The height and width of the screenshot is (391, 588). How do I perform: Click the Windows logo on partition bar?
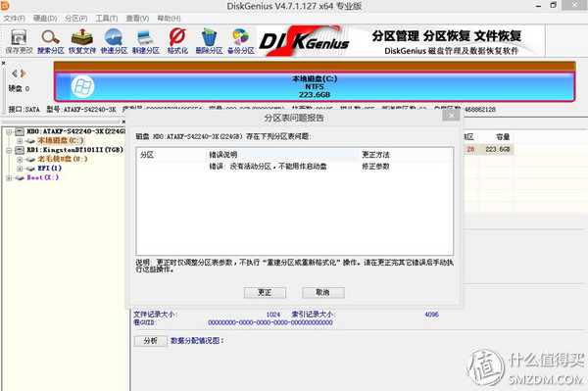(x=82, y=86)
